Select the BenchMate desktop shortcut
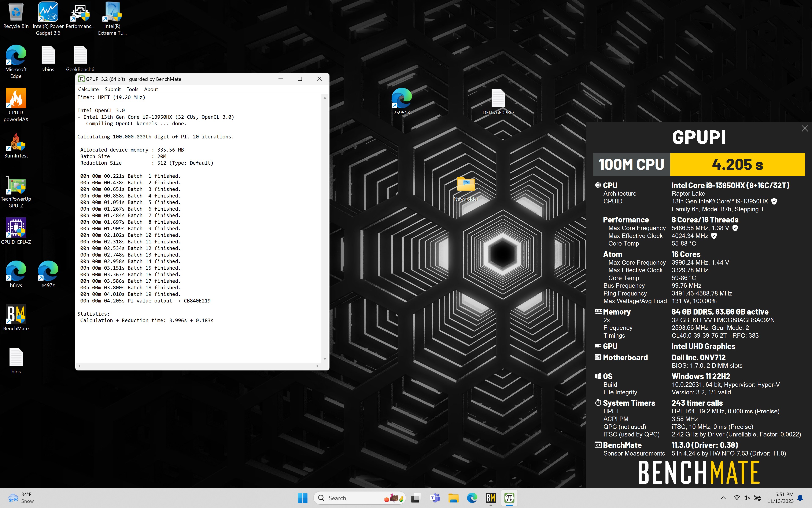The image size is (812, 508). (16, 317)
